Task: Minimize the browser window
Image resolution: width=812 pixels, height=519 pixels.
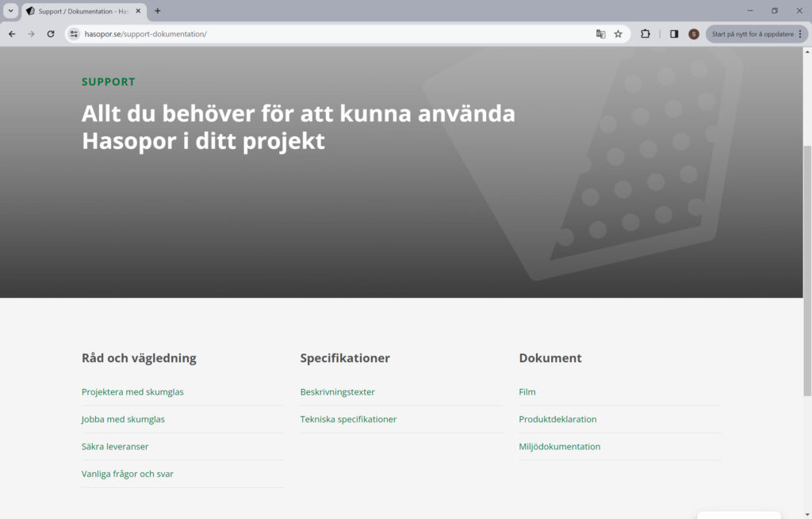Action: pos(750,10)
